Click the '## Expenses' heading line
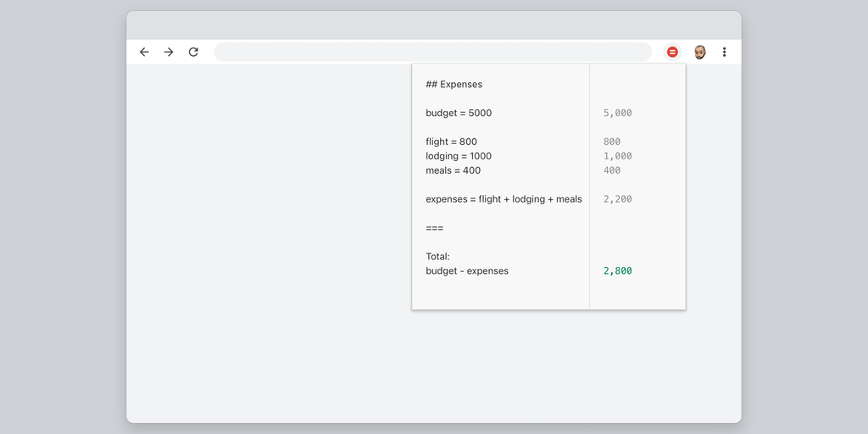This screenshot has width=868, height=434. [x=453, y=85]
